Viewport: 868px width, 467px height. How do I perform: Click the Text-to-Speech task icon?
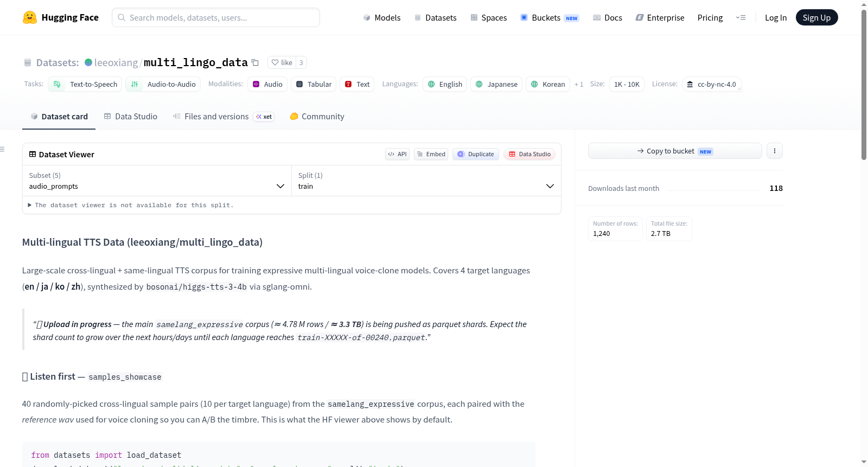(x=57, y=84)
